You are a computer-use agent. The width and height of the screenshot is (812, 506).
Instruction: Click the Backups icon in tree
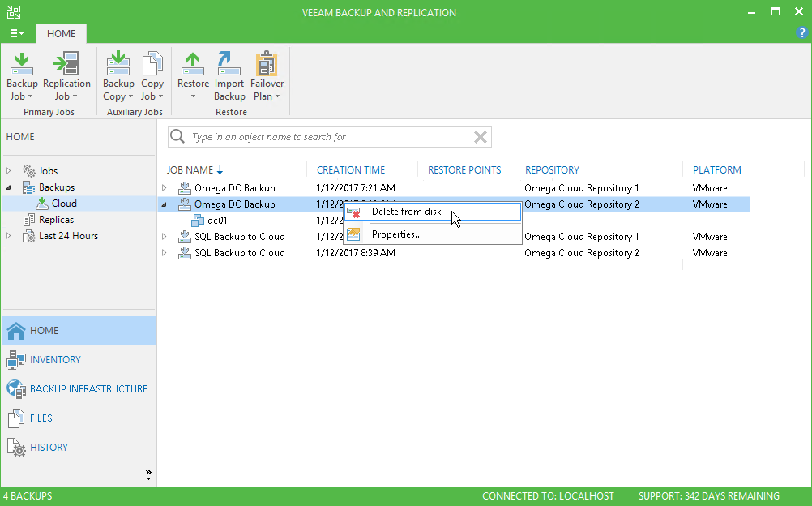pos(29,187)
